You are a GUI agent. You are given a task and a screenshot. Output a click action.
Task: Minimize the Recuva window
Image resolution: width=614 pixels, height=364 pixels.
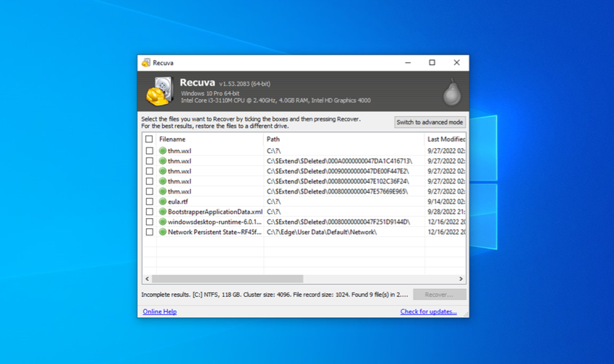[408, 63]
